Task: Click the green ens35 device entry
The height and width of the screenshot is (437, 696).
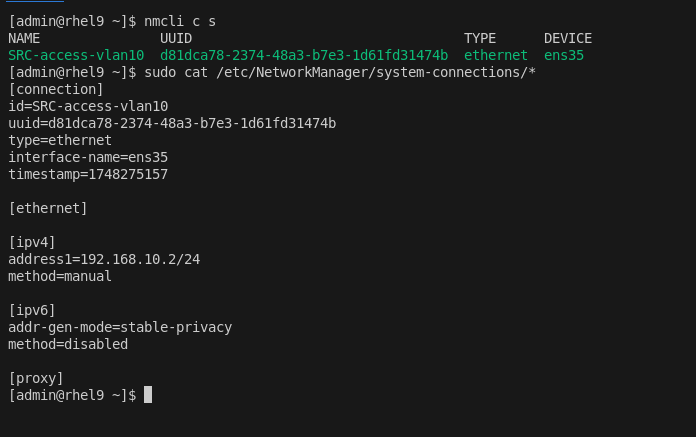Action: pyautogui.click(x=564, y=56)
